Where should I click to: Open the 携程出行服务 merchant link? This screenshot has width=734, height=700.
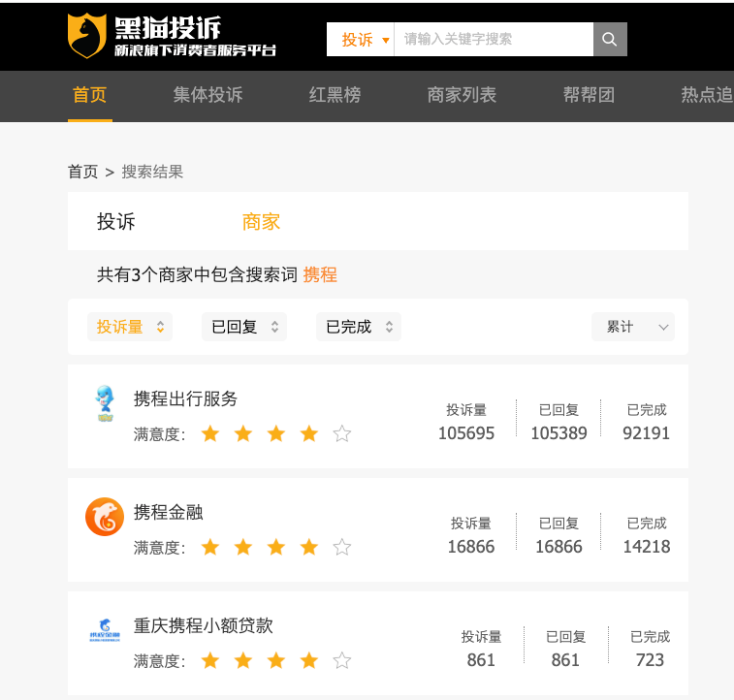click(x=185, y=398)
